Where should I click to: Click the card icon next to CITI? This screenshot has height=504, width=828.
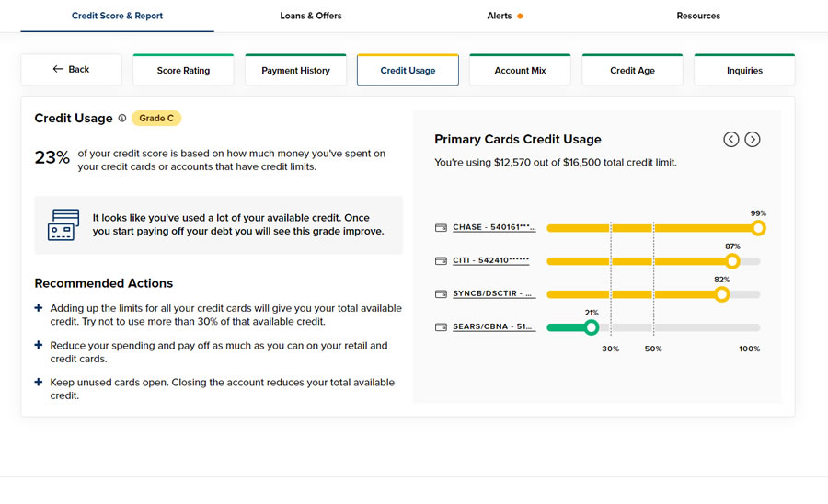pyautogui.click(x=442, y=261)
